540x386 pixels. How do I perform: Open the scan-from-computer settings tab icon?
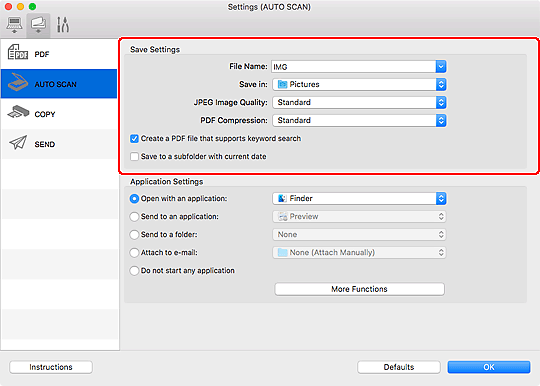14,25
